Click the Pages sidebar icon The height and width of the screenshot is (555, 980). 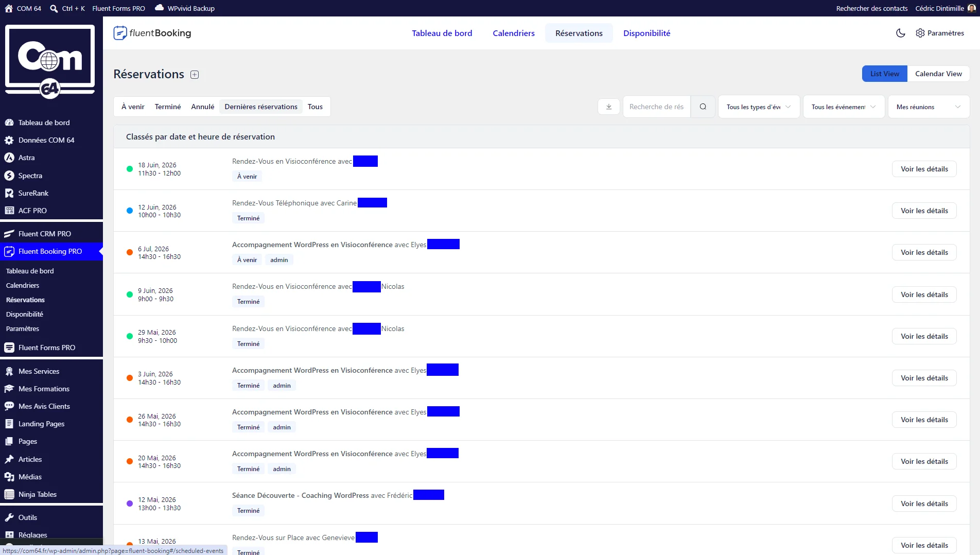pos(9,441)
